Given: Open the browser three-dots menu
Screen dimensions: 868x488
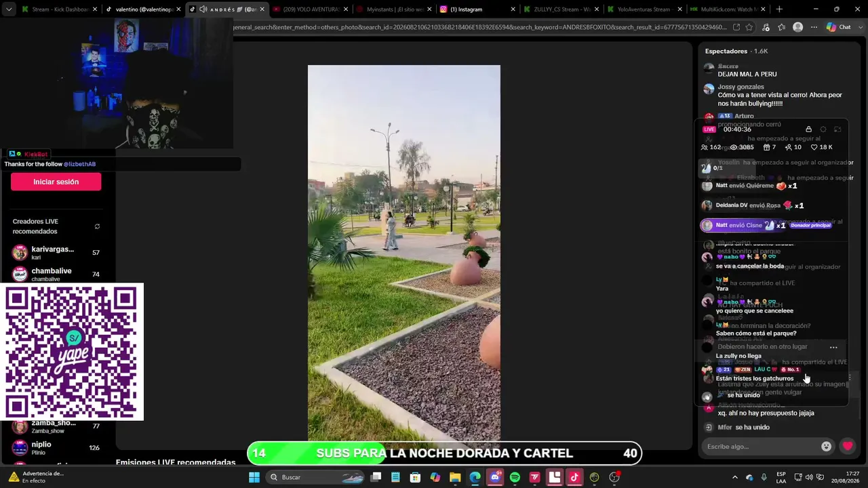Looking at the screenshot, I should [x=814, y=27].
